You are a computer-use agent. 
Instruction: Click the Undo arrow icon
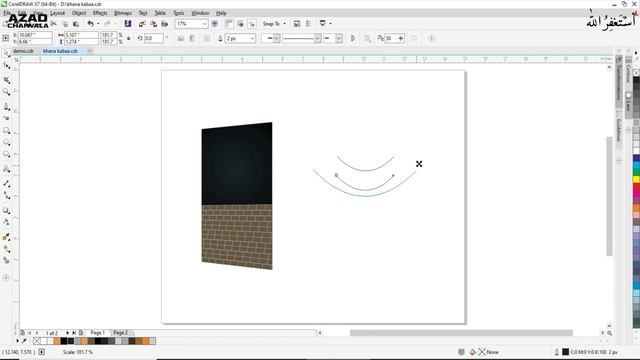(x=91, y=24)
